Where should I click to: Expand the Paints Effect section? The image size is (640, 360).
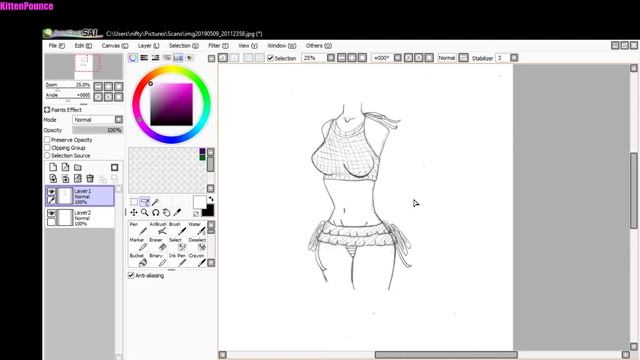point(47,110)
